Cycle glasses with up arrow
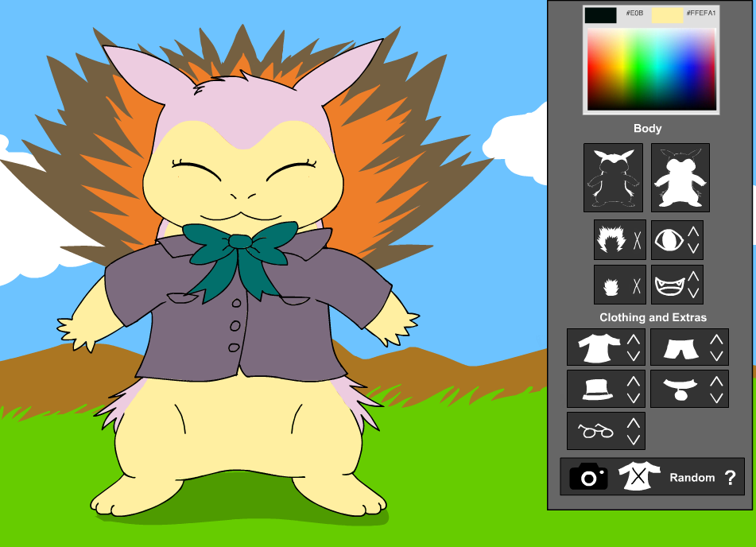756x547 pixels. 634,423
